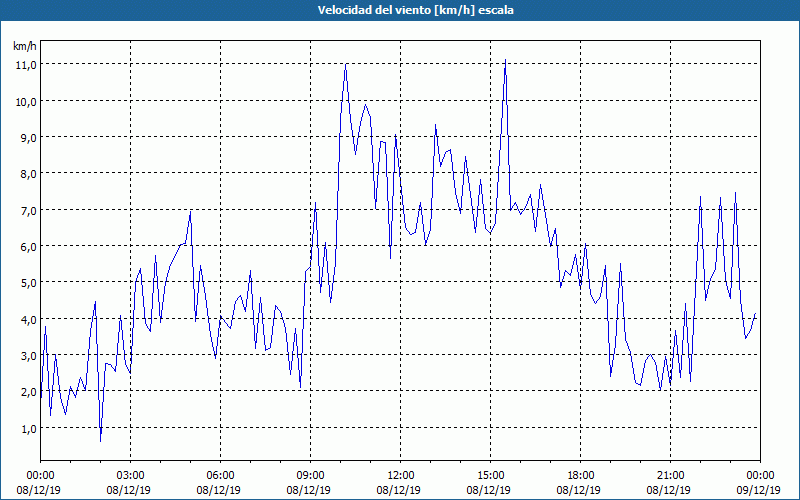The width and height of the screenshot is (800, 500).
Task: Select the 2,0 y-axis label
Action: pos(28,392)
